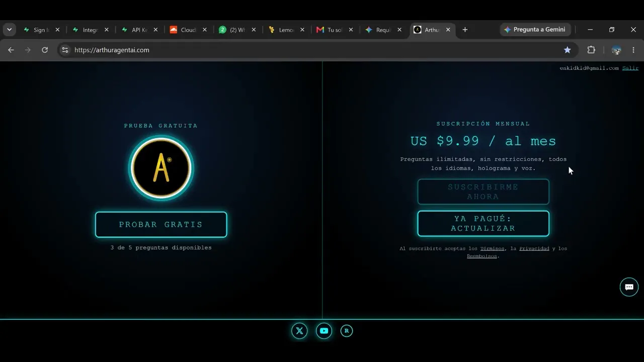Click the golden Arthur logo emblem

point(161,168)
